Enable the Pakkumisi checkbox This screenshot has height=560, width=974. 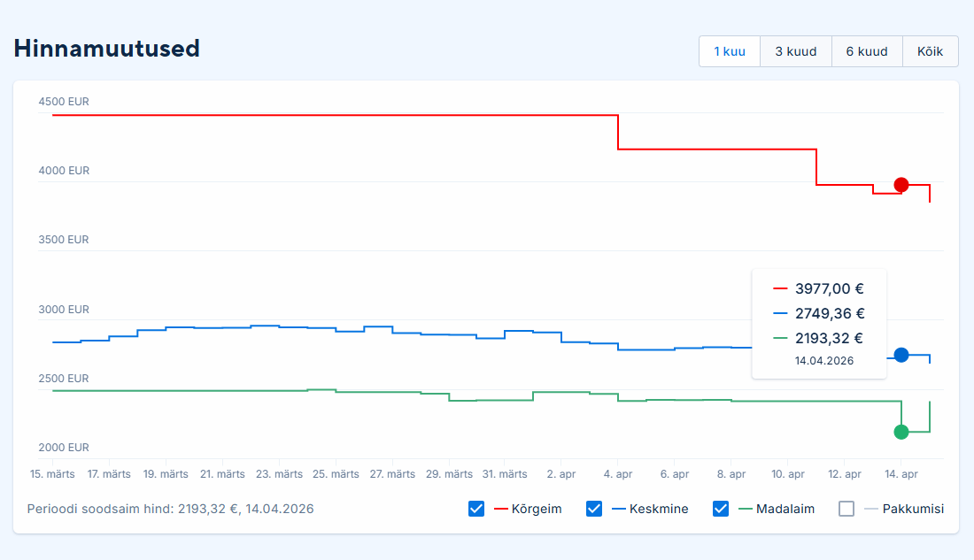pyautogui.click(x=846, y=509)
